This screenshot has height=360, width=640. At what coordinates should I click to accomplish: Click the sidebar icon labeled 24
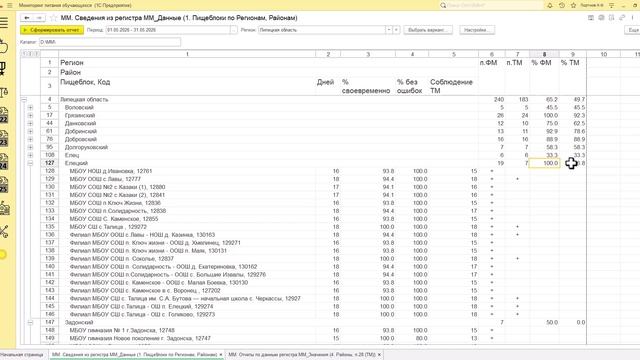point(4,162)
